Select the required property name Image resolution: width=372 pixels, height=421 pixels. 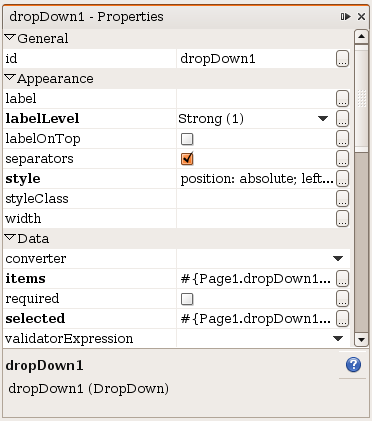(32, 299)
